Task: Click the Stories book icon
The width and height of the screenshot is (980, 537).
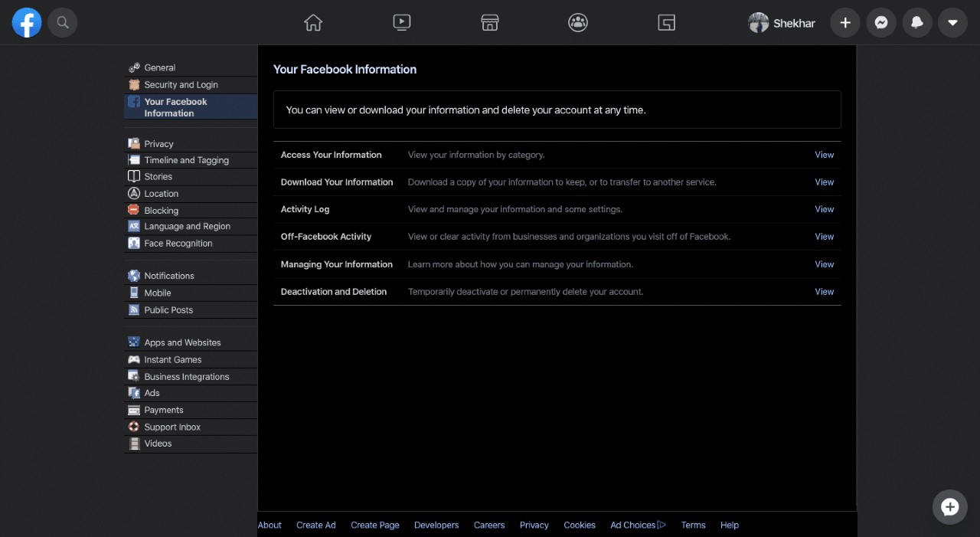Action: pyautogui.click(x=134, y=176)
